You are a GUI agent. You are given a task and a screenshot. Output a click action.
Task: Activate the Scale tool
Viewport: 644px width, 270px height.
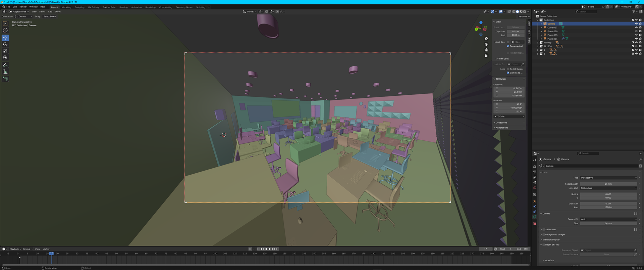[x=5, y=51]
